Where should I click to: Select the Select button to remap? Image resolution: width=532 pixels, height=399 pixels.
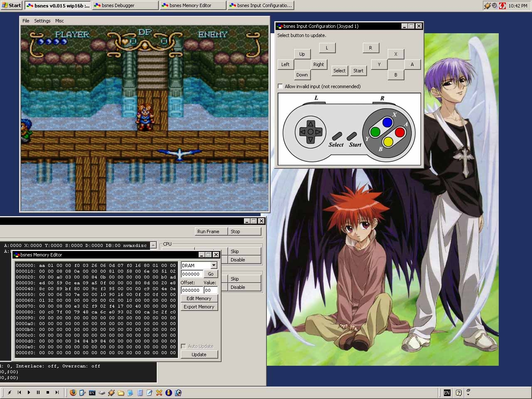click(340, 71)
